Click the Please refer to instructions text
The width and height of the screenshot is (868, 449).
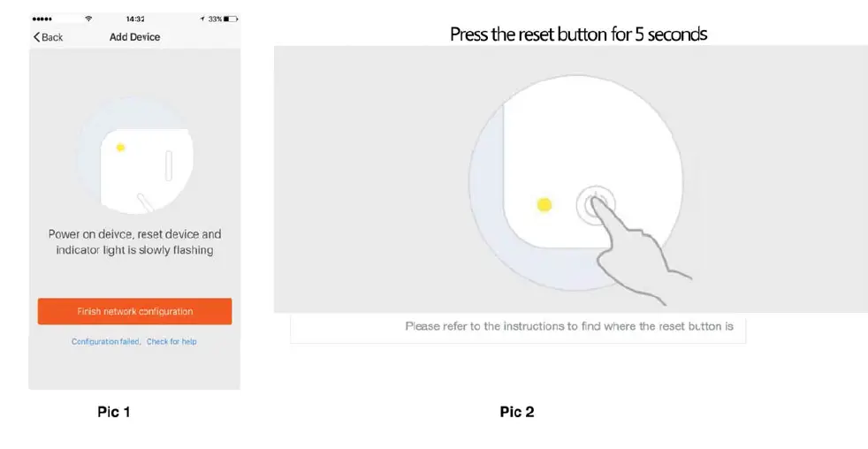click(x=569, y=326)
